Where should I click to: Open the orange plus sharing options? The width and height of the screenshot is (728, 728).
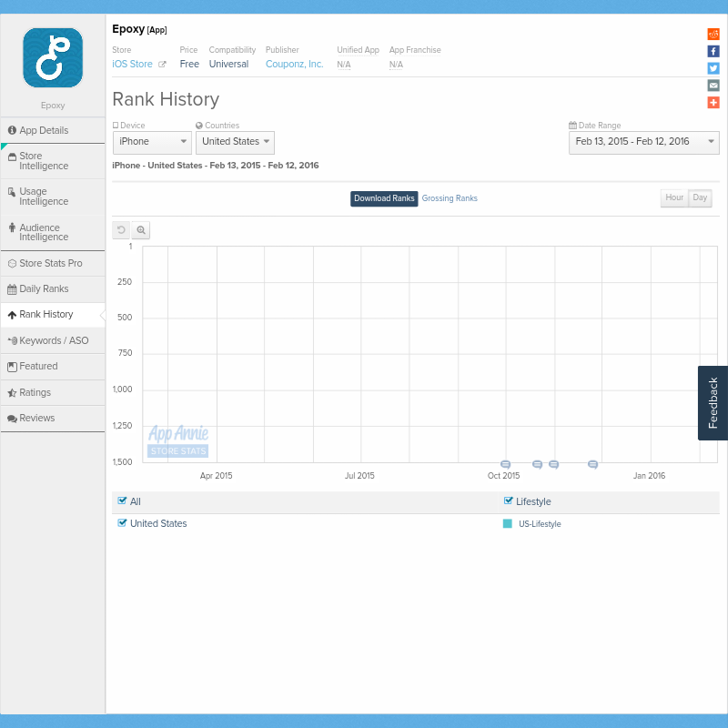713,102
